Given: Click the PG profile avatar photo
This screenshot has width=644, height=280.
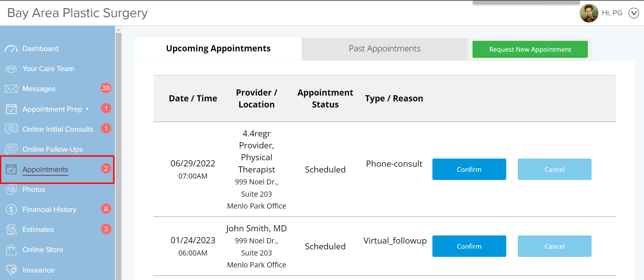Looking at the screenshot, I should tap(589, 13).
